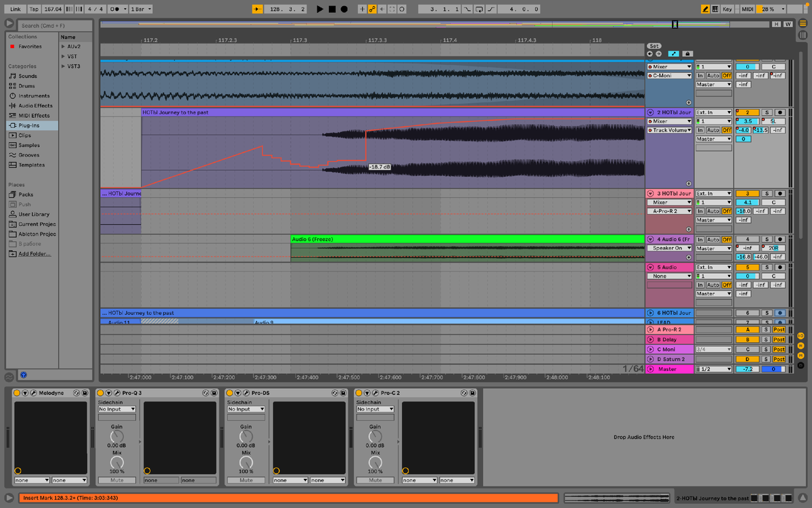Toggle the Capture MIDI button
Screen dimensions: 812x508
pyautogui.click(x=392, y=9)
